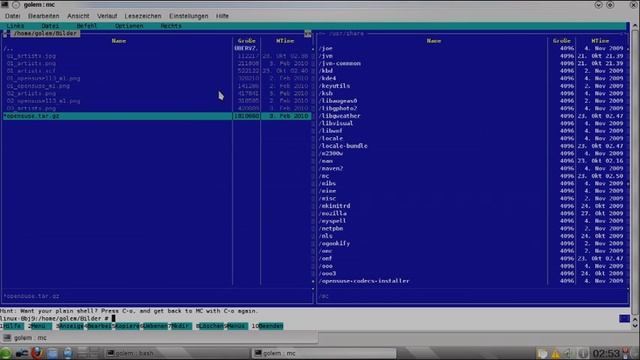This screenshot has height=360, width=640.
Task: Open mc's Links panel menu
Action: 16,26
